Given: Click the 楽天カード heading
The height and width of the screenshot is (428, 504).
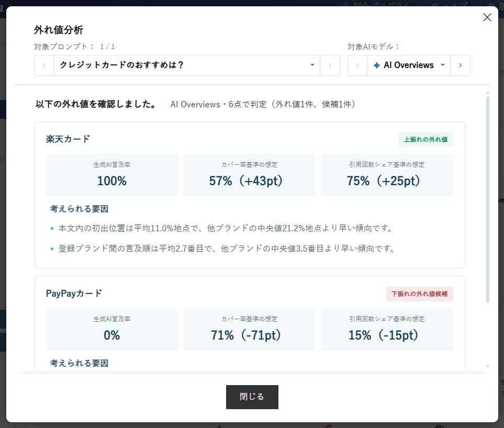Looking at the screenshot, I should click(68, 139).
